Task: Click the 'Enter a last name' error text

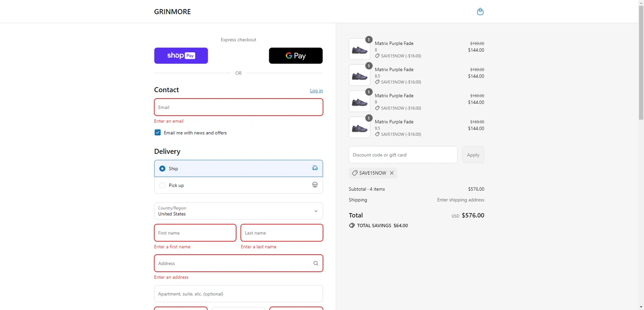Action: [x=258, y=247]
